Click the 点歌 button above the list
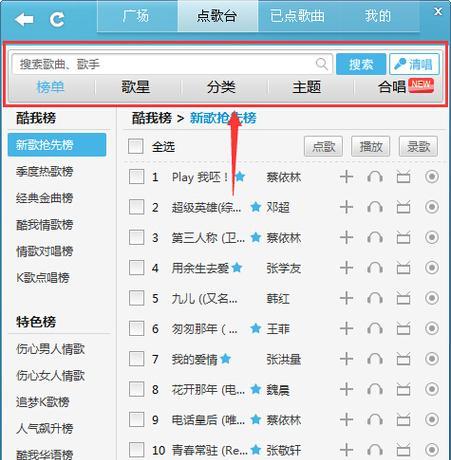The width and height of the screenshot is (451, 460). coord(323,146)
